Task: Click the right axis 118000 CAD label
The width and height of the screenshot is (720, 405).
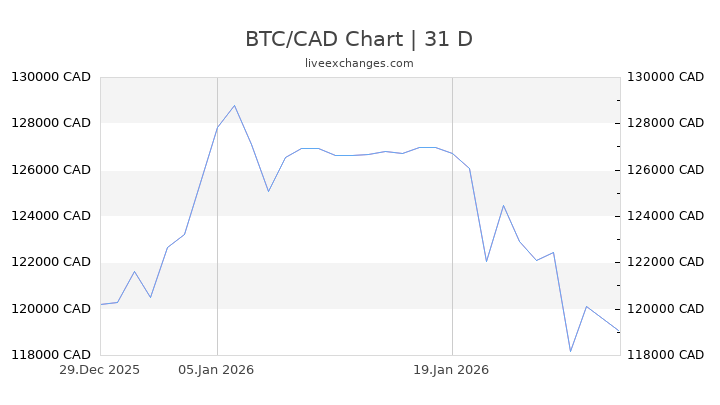Action: click(x=663, y=355)
